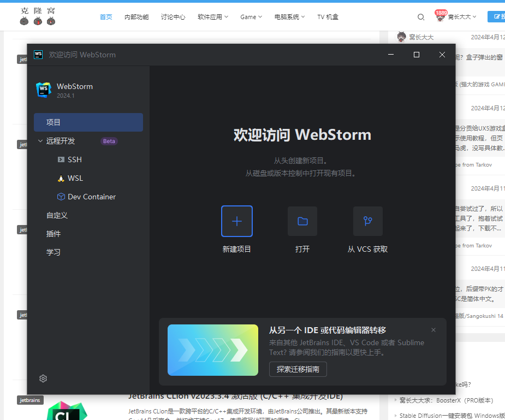
Task: Click the user avatar with 1889 badge
Action: click(x=441, y=16)
